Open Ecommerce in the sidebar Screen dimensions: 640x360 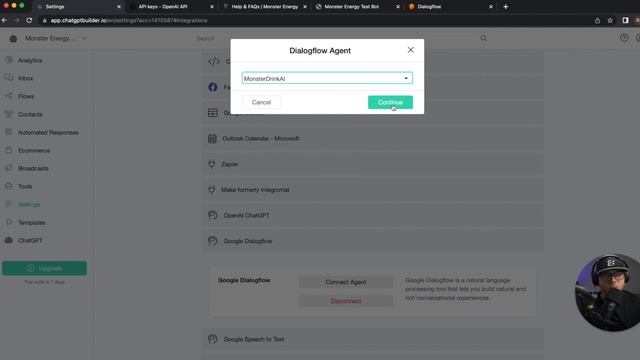pyautogui.click(x=34, y=150)
